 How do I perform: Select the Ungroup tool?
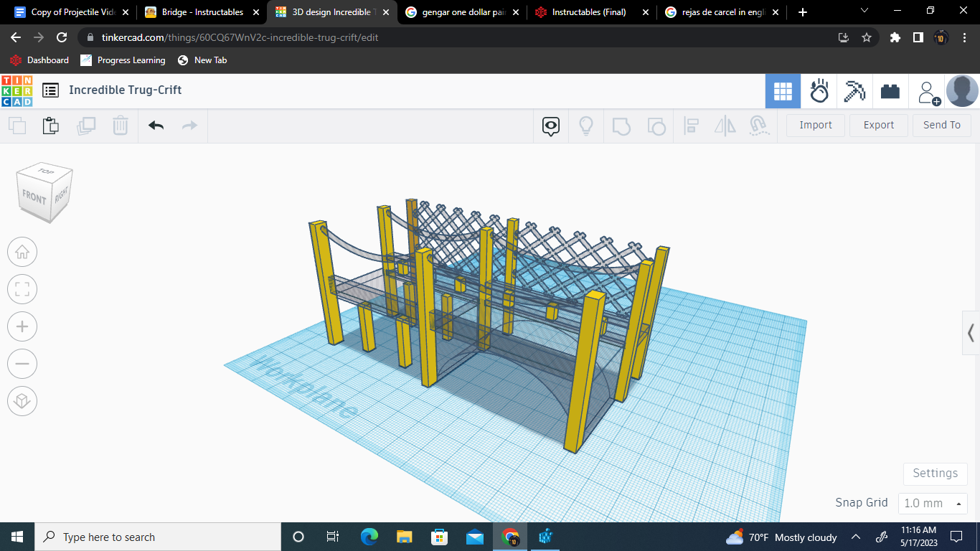coord(656,126)
